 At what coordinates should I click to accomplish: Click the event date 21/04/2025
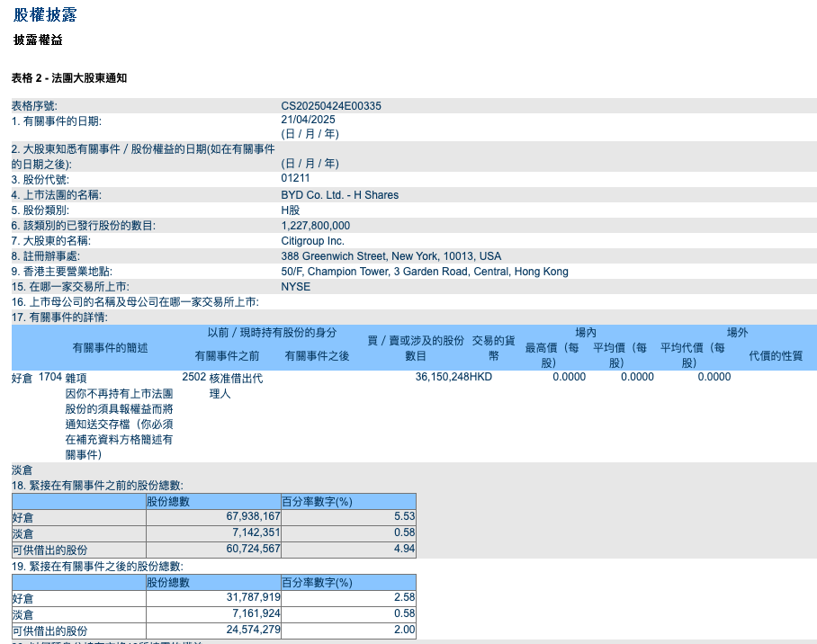click(308, 120)
